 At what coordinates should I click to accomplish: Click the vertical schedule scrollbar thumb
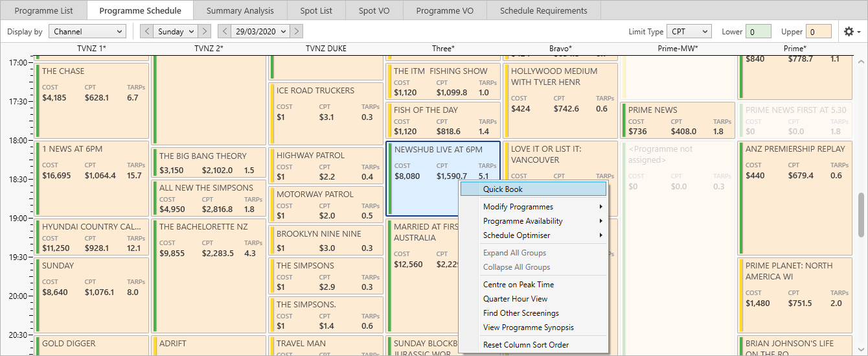[x=862, y=216]
